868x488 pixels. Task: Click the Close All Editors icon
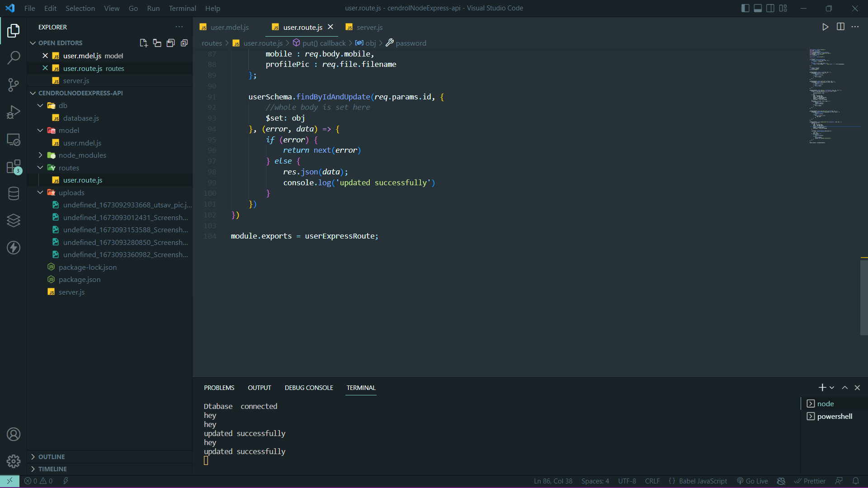tap(184, 43)
